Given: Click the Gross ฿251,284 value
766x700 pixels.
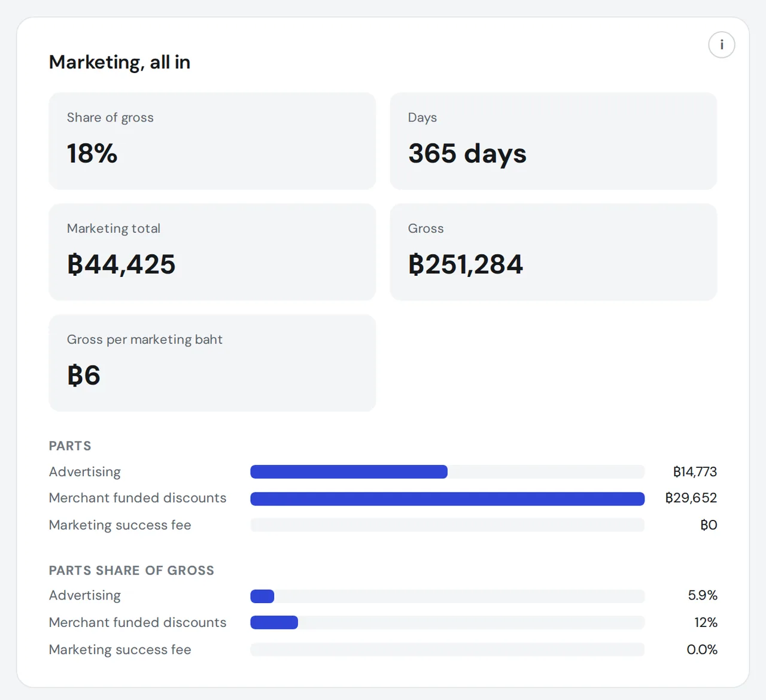Looking at the screenshot, I should point(466,264).
